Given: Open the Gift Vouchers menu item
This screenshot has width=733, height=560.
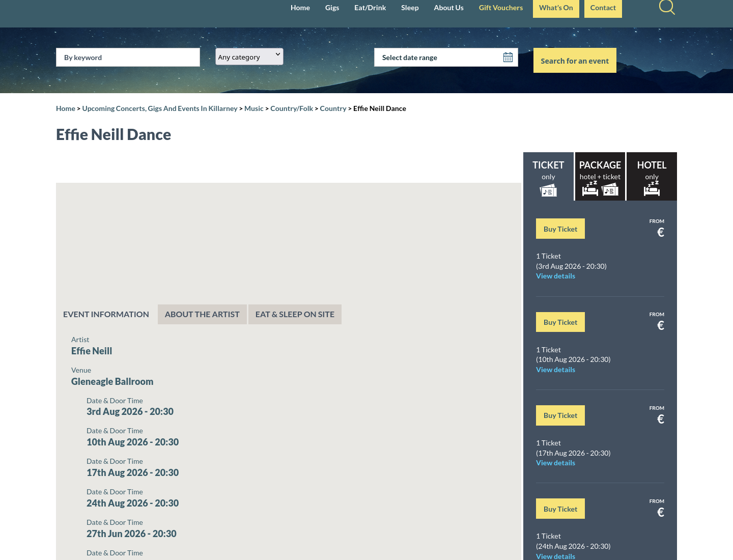Looking at the screenshot, I should click(501, 8).
